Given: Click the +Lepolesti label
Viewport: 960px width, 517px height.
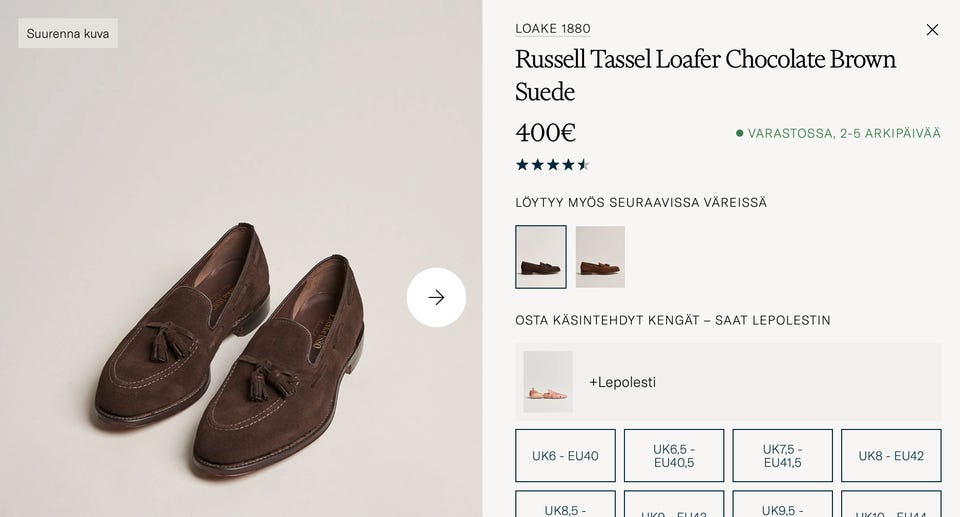Looking at the screenshot, I should (622, 382).
